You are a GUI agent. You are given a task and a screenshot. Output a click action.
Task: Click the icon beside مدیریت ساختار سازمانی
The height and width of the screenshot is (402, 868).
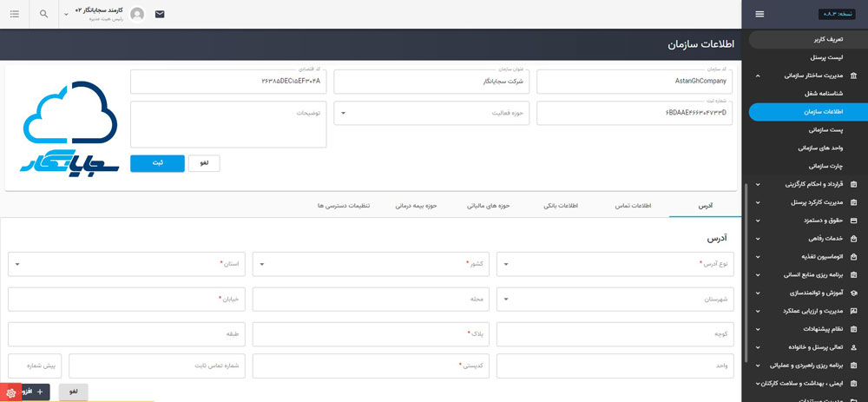pos(853,76)
